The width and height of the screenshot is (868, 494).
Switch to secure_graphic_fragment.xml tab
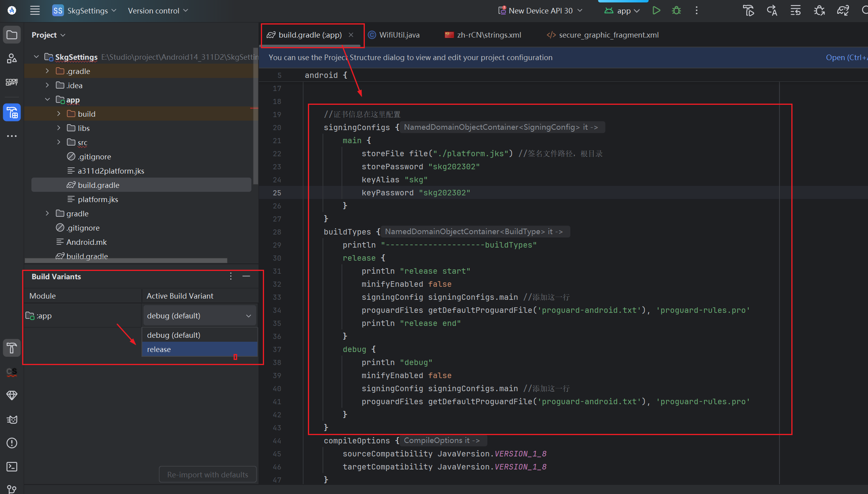click(x=602, y=35)
